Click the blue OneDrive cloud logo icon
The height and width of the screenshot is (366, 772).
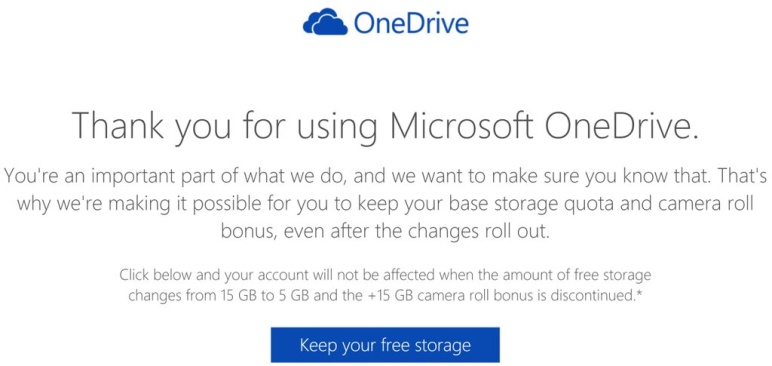tap(325, 22)
